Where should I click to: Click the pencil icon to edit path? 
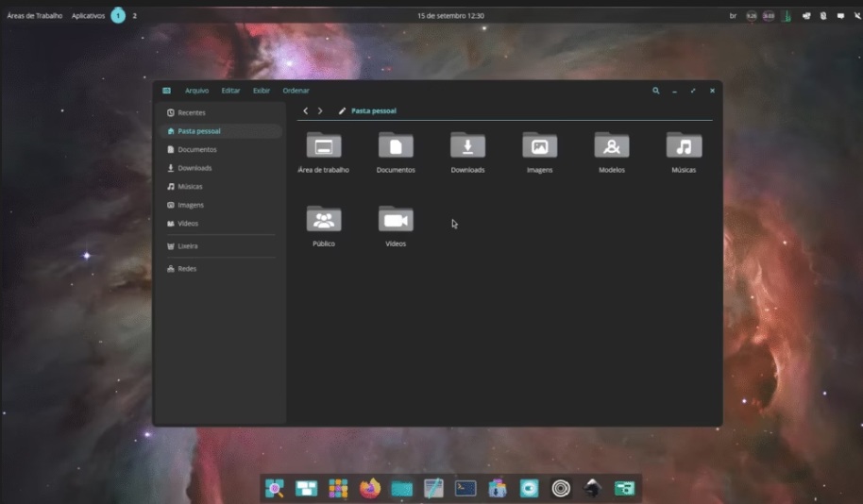coord(342,111)
